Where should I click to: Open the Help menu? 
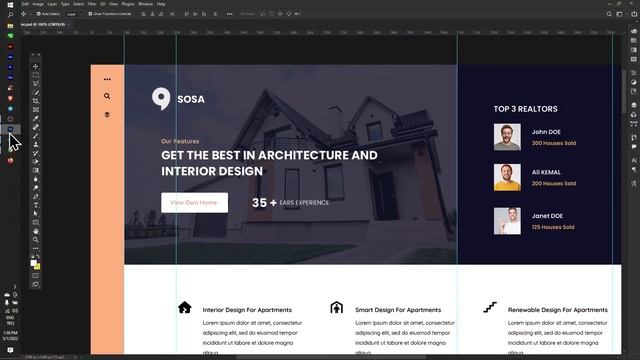pos(161,4)
